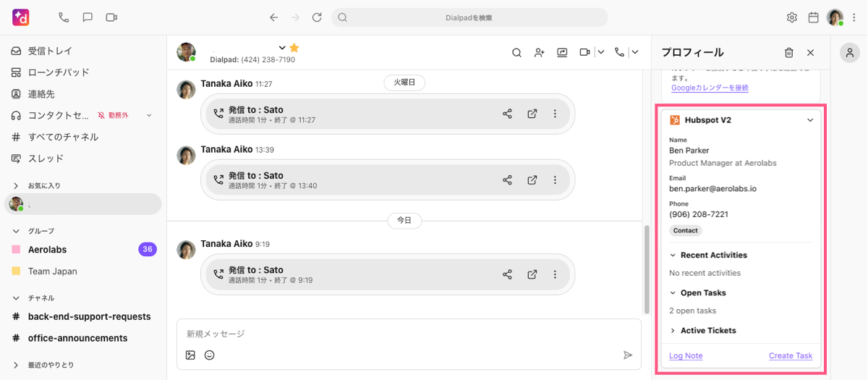868x380 pixels.
Task: Click the person icon on right rail
Action: pos(850,52)
